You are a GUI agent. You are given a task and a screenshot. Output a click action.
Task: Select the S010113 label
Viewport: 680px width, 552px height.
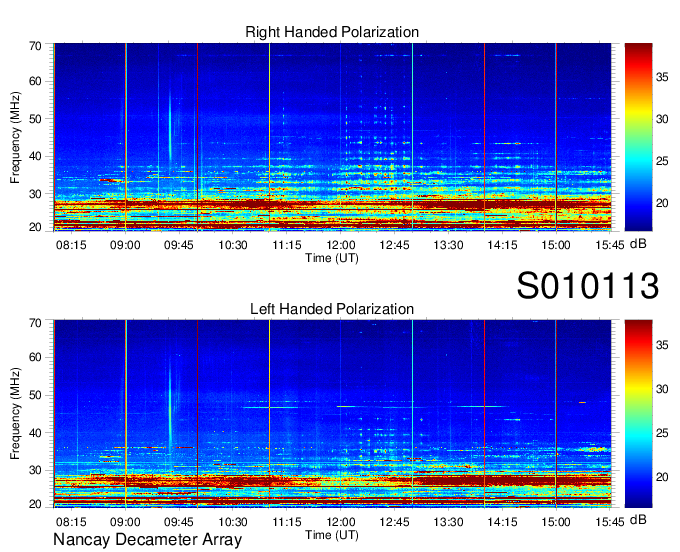tap(588, 285)
